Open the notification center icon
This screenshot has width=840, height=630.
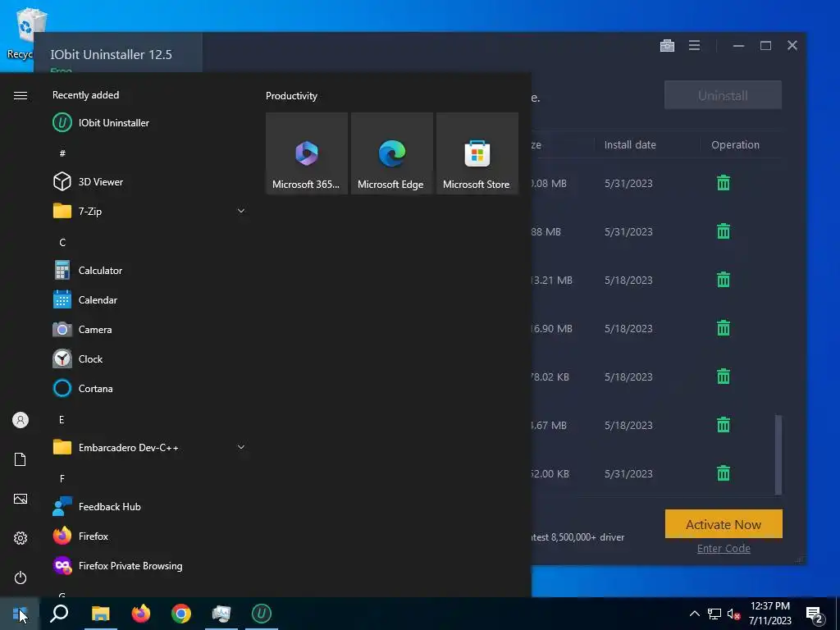pyautogui.click(x=815, y=614)
